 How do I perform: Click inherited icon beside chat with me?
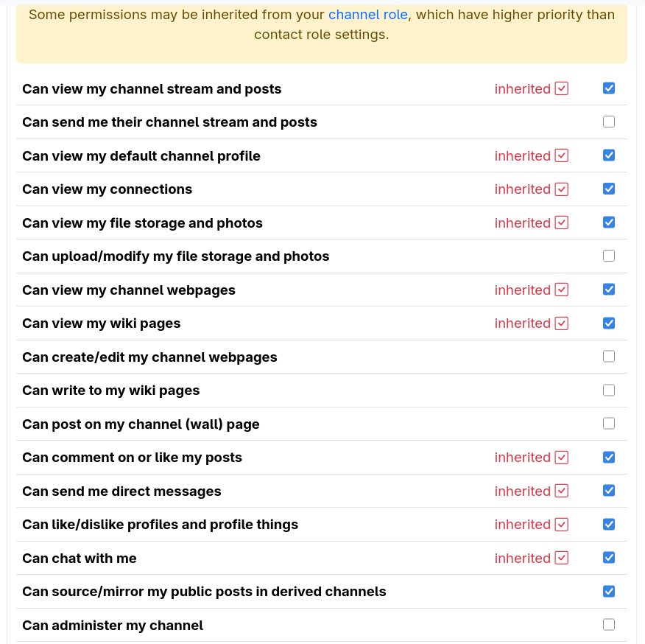coord(562,558)
